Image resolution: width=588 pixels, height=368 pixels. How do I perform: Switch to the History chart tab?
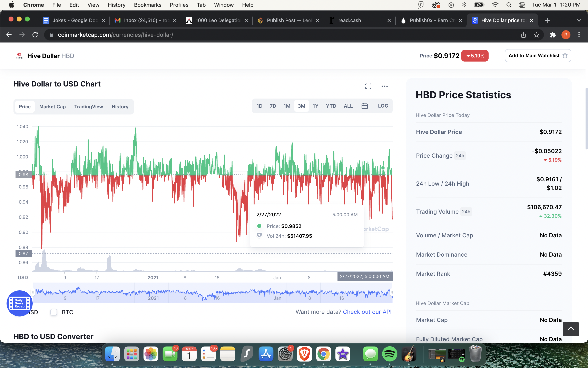[120, 107]
